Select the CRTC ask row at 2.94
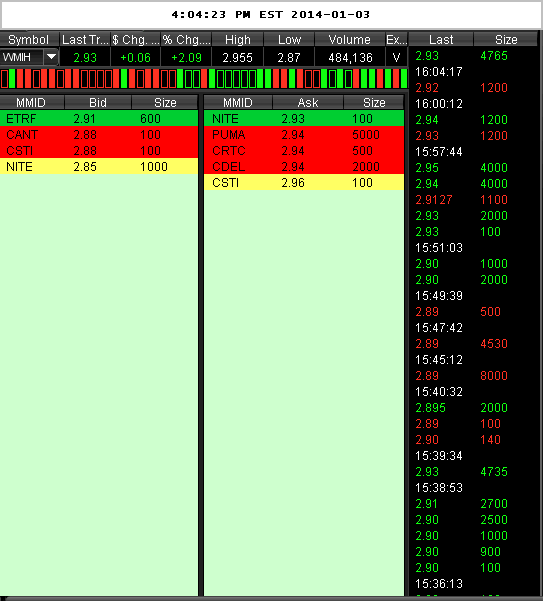 pos(304,151)
